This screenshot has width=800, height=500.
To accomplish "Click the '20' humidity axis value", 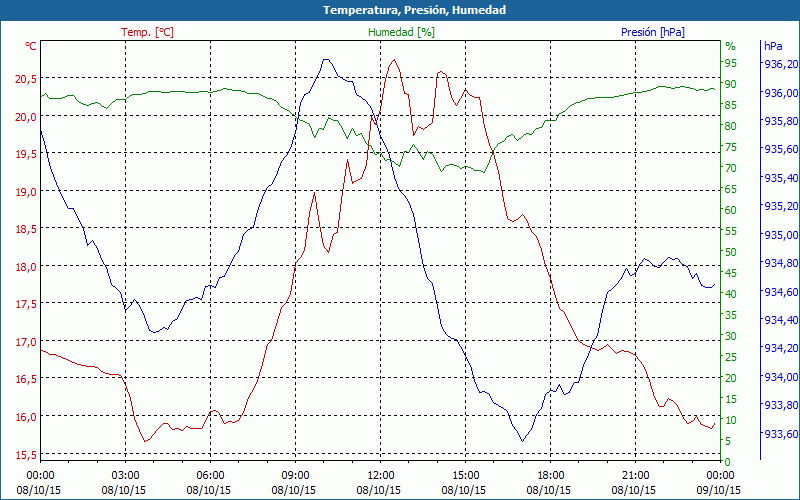I will 731,378.
